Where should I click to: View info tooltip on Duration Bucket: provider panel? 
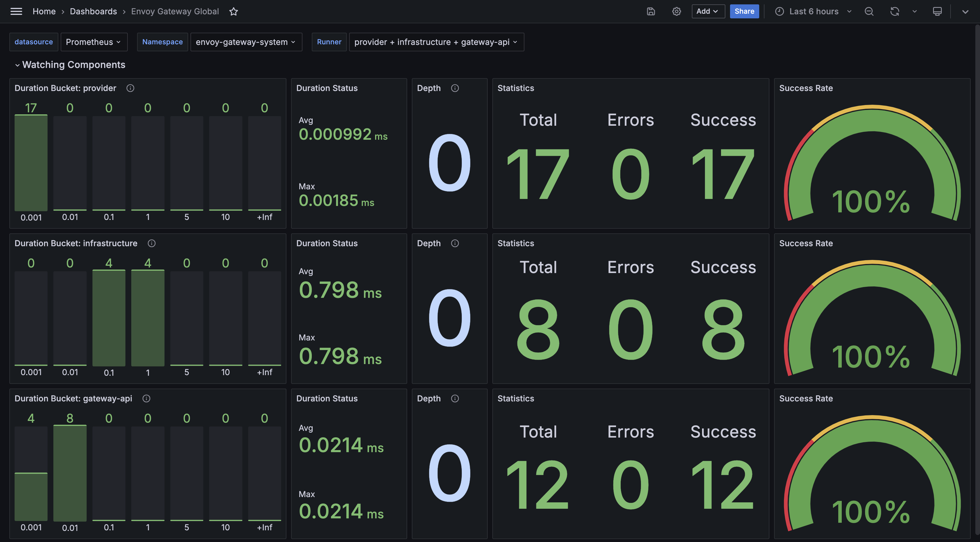[130, 88]
